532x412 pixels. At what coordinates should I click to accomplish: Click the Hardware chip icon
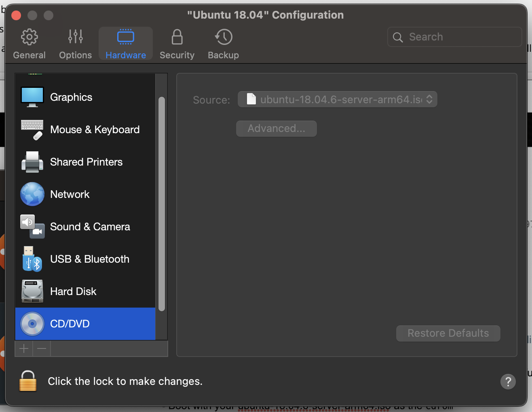126,37
